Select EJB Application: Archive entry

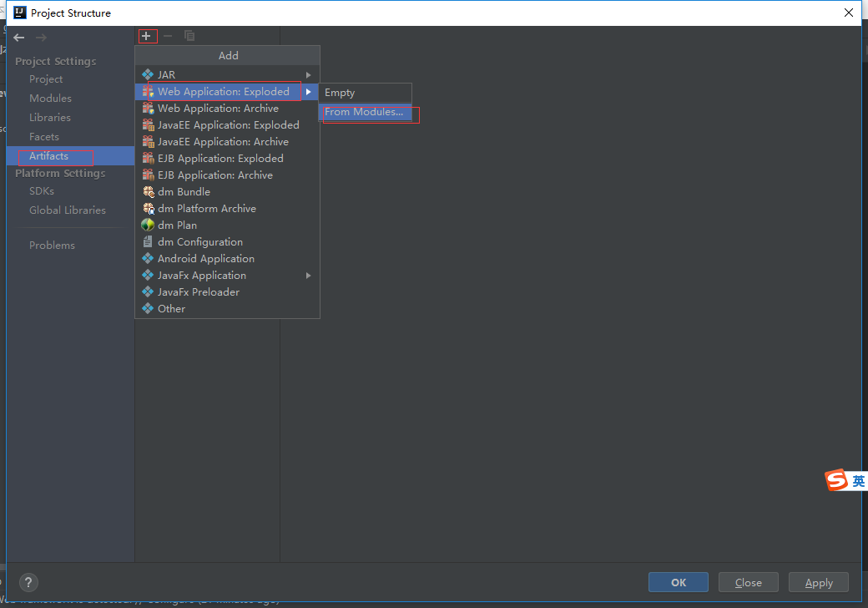coord(227,175)
